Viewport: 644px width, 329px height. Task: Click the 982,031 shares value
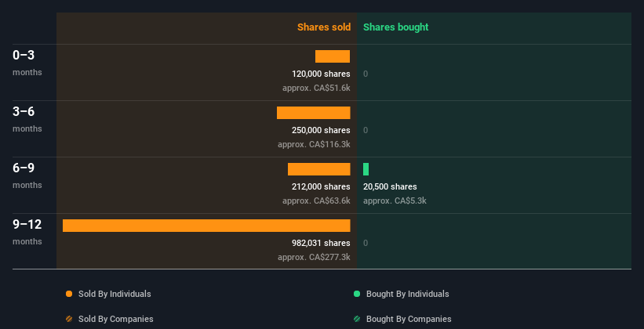pyautogui.click(x=321, y=243)
